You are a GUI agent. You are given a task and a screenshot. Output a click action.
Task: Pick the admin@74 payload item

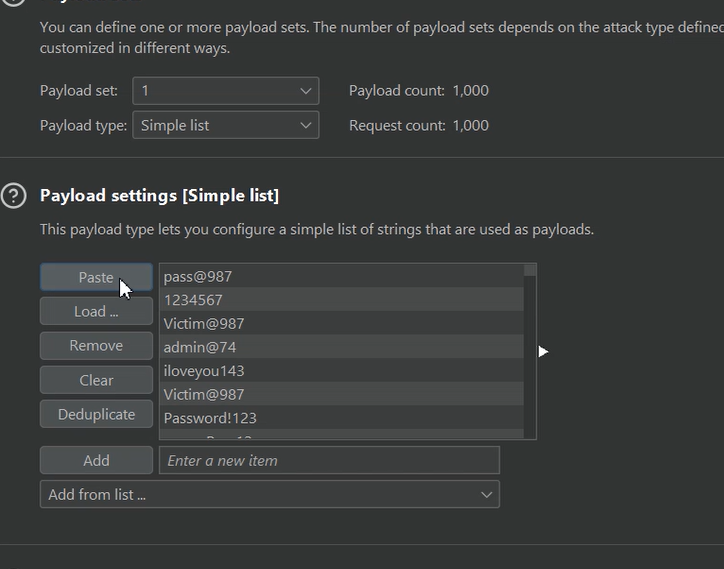point(340,347)
